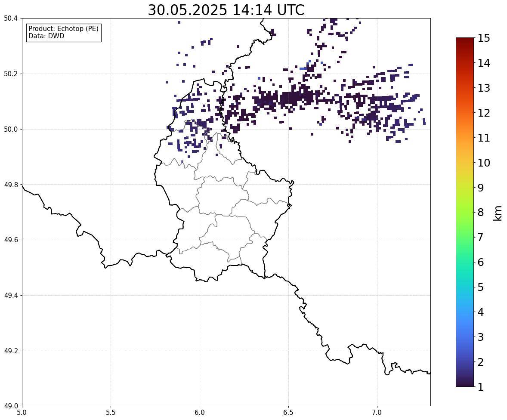Click the colorbar 'km' unit label
Screen dimensions: 507x420
(498, 213)
